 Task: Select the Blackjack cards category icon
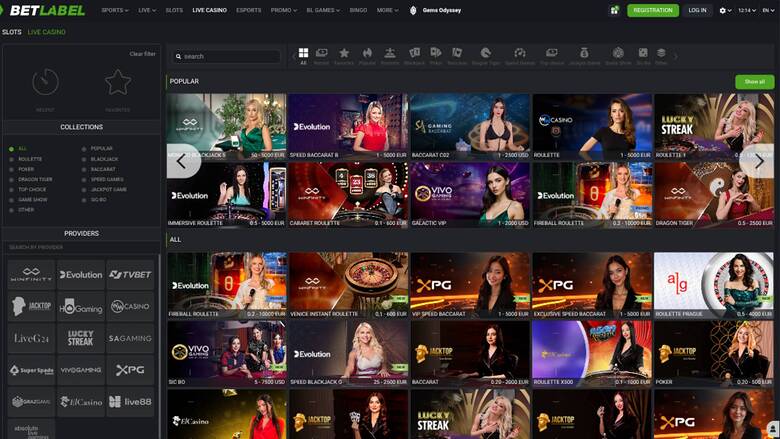tap(414, 53)
